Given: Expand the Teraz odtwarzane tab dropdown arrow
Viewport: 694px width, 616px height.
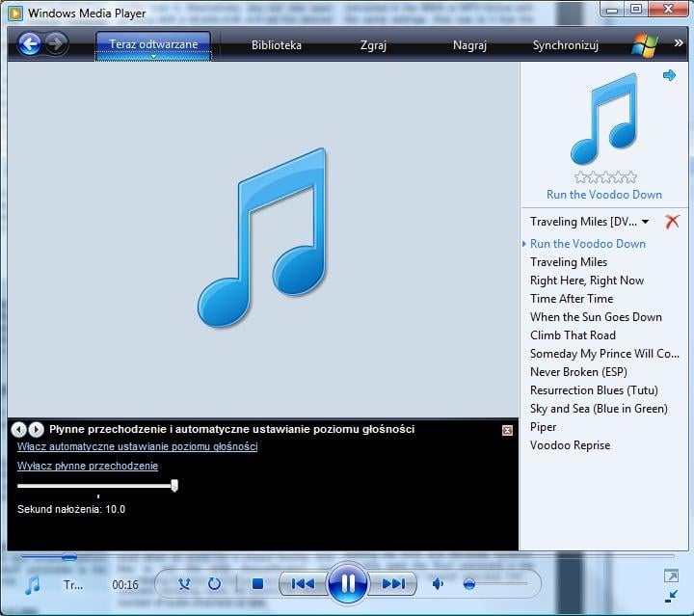Looking at the screenshot, I should click(x=153, y=57).
